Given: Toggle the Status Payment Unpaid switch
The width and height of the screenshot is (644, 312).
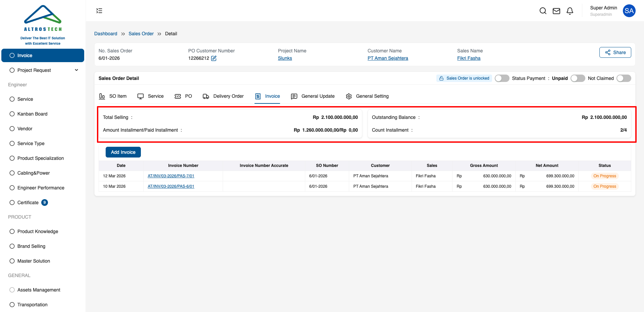Looking at the screenshot, I should 578,78.
